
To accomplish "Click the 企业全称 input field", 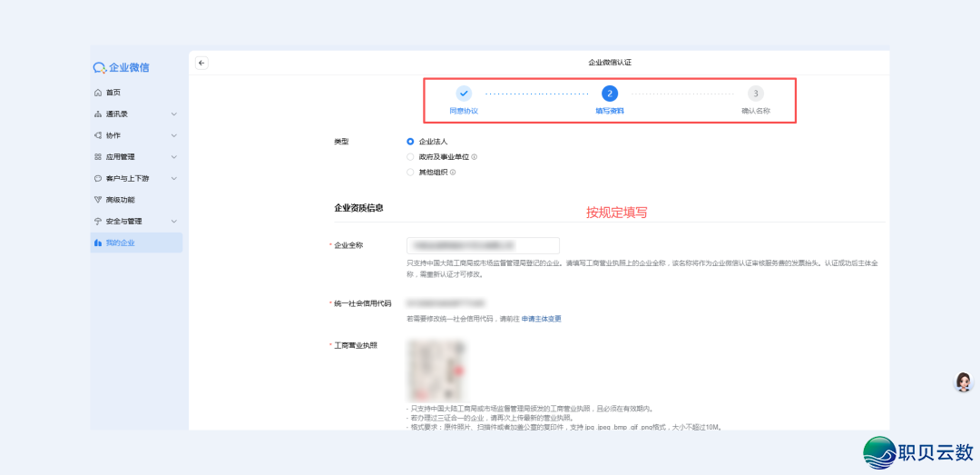I will 483,245.
